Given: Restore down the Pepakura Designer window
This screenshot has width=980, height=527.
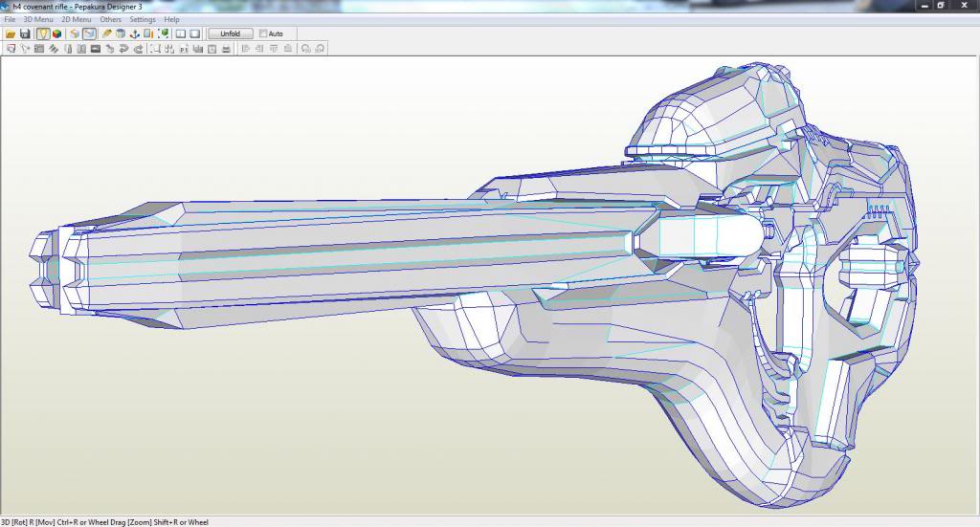Looking at the screenshot, I should [x=942, y=6].
